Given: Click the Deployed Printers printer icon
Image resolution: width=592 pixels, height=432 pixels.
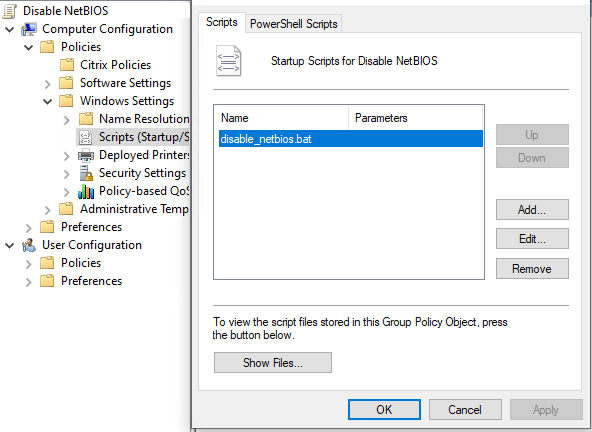Looking at the screenshot, I should point(86,155).
